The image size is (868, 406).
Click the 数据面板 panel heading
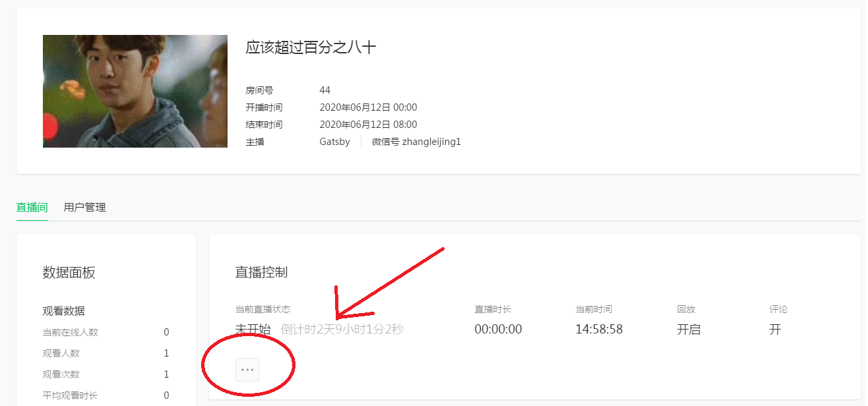[x=69, y=273]
